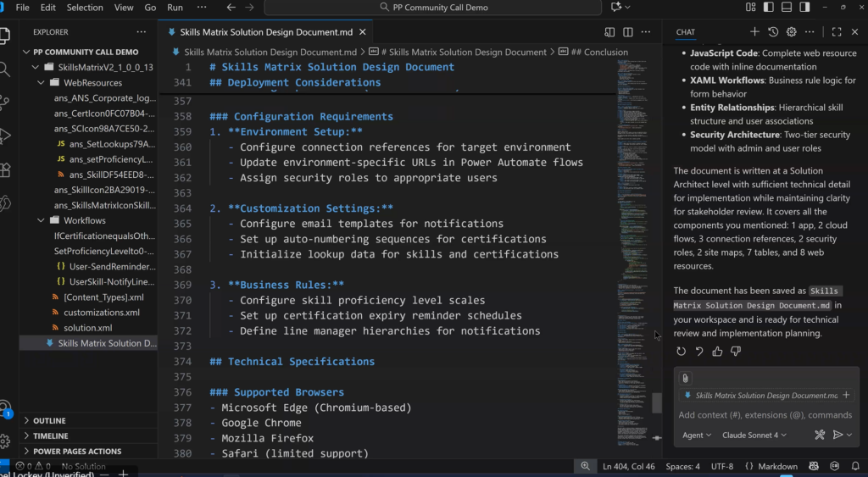The image size is (868, 477).
Task: Click the chat input field
Action: point(765,415)
